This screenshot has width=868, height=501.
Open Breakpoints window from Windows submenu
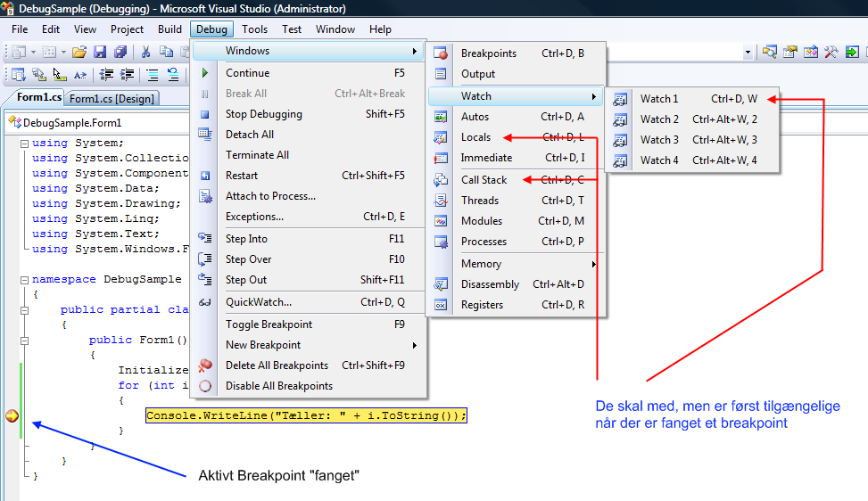516,53
